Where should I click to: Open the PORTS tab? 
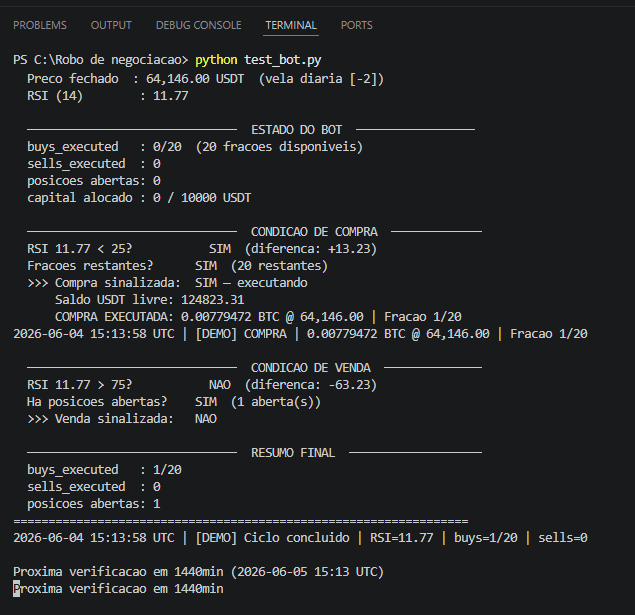[356, 25]
